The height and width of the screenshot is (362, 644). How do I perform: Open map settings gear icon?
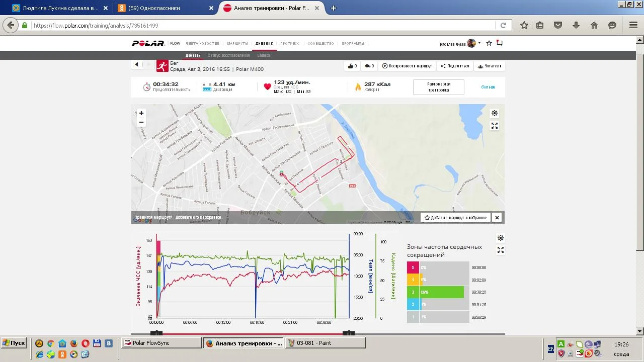495,113
